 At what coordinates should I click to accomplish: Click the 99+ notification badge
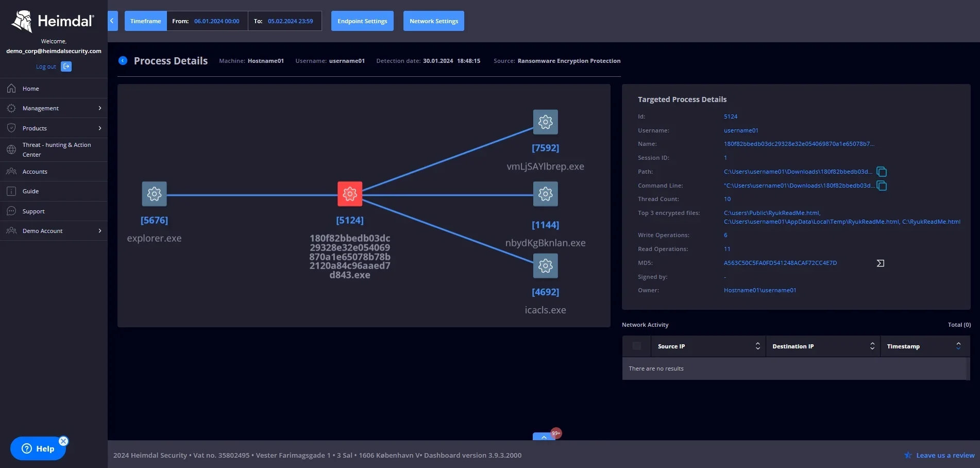point(556,433)
